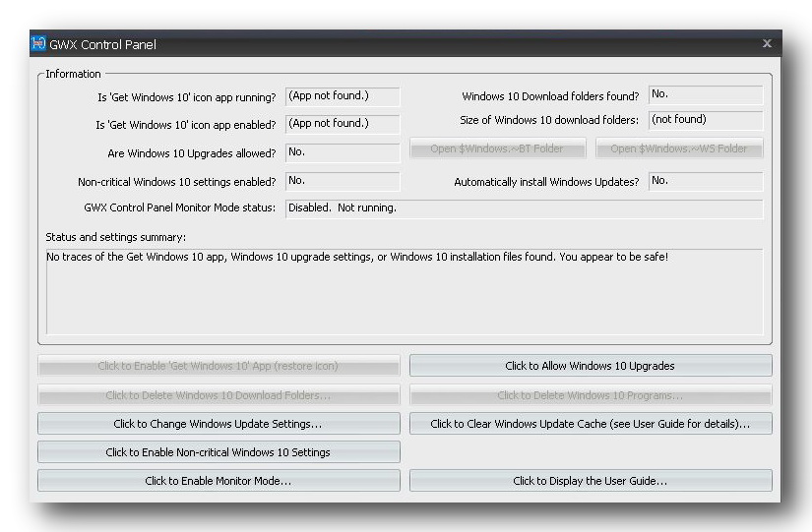This screenshot has width=812, height=532.
Task: Click the 'GWX Control Panel Monitor Mode status:' label
Action: coord(180,207)
